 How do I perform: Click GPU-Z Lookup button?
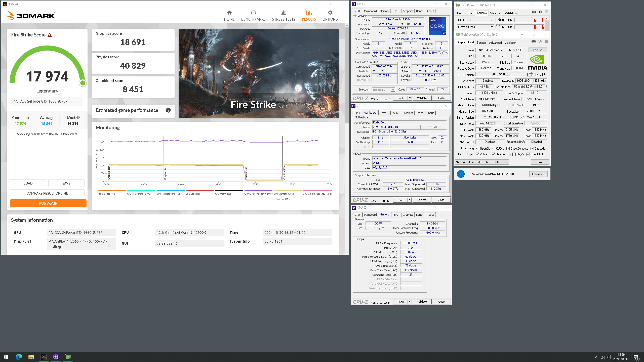538,50
